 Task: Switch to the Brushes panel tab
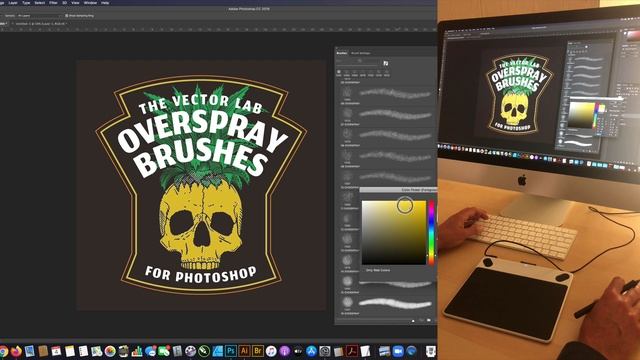coord(342,53)
